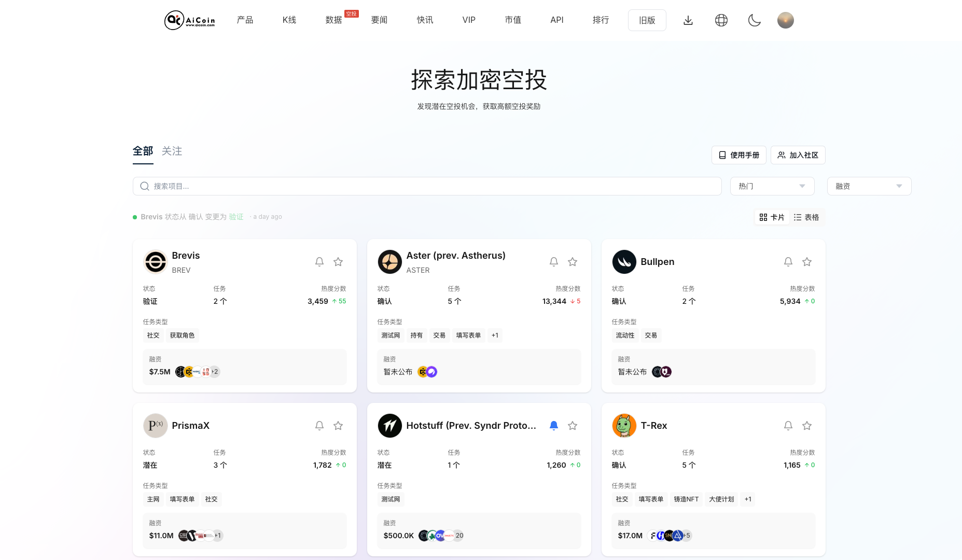The image size is (962, 560).
Task: Switch to 表格 table view
Action: tap(806, 217)
